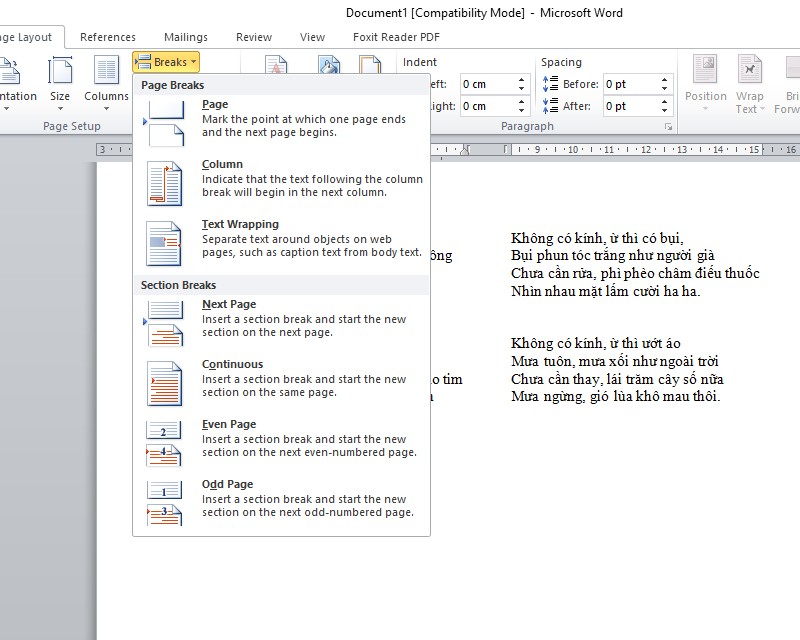Choose Text Wrapping from Breaks menu

[281, 243]
